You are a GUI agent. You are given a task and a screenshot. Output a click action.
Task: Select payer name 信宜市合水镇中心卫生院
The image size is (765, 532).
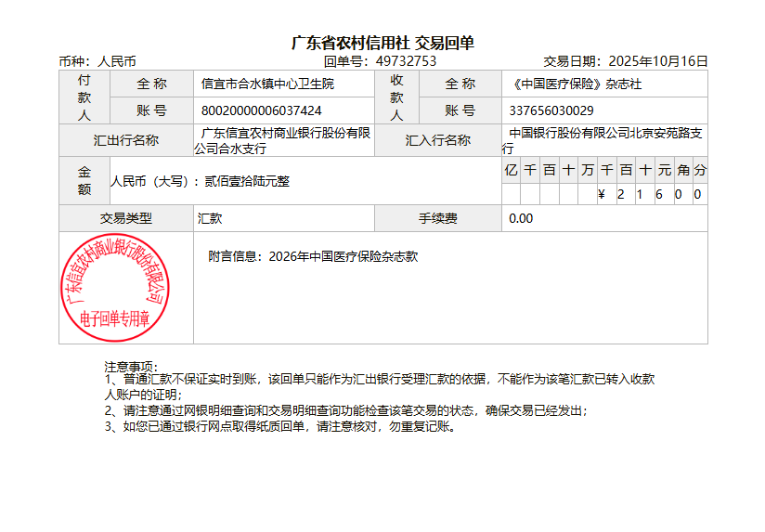point(267,84)
